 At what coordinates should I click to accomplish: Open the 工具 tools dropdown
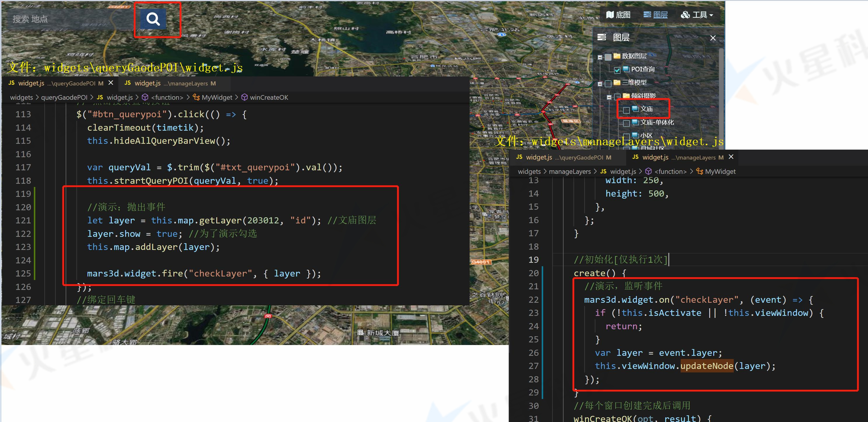click(697, 15)
